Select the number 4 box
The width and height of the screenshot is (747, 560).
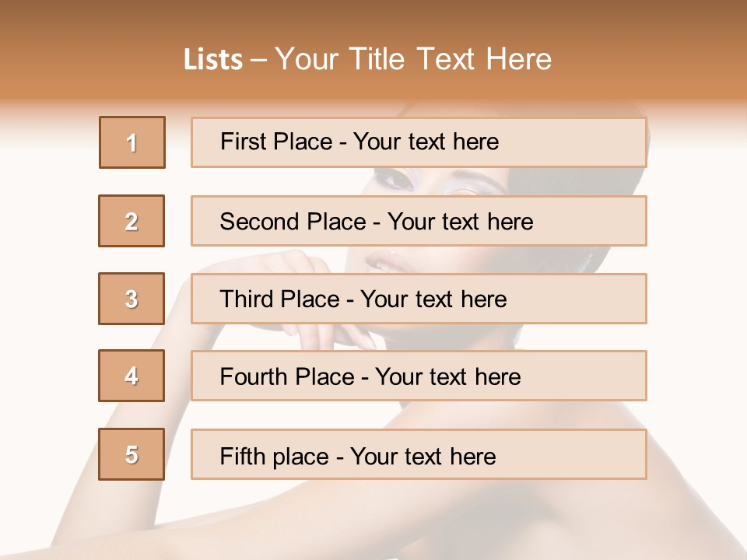(132, 376)
